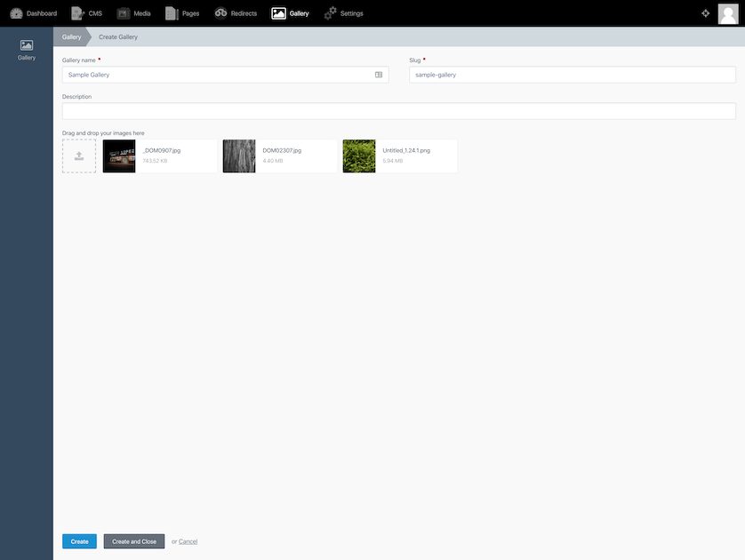Click the crosshair icon near the avatar
The height and width of the screenshot is (560, 745).
click(706, 13)
